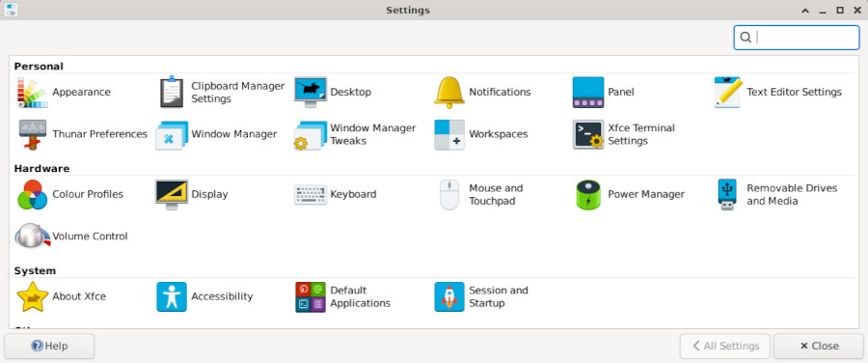The image size is (868, 363).
Task: Open the Workspaces icon
Action: pyautogui.click(x=448, y=134)
